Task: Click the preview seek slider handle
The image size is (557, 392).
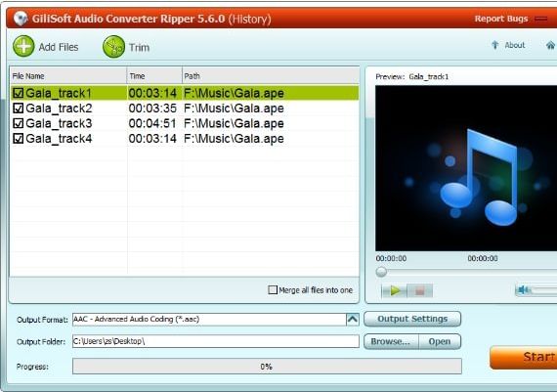Action: point(381,272)
